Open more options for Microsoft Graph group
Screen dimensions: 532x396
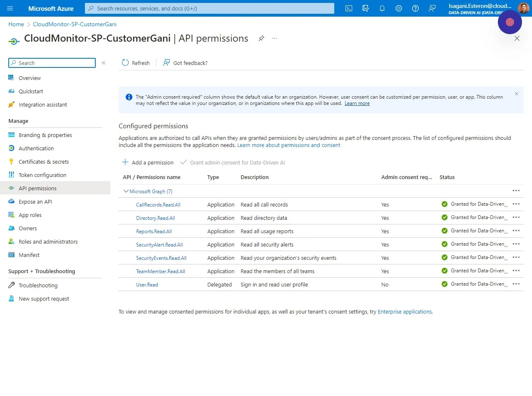pyautogui.click(x=516, y=191)
